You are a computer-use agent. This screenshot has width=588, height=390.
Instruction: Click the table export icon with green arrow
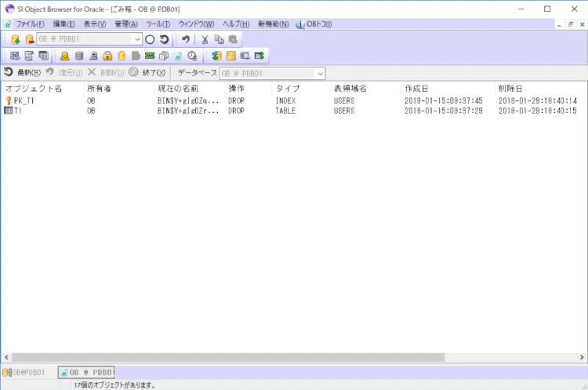coord(260,56)
